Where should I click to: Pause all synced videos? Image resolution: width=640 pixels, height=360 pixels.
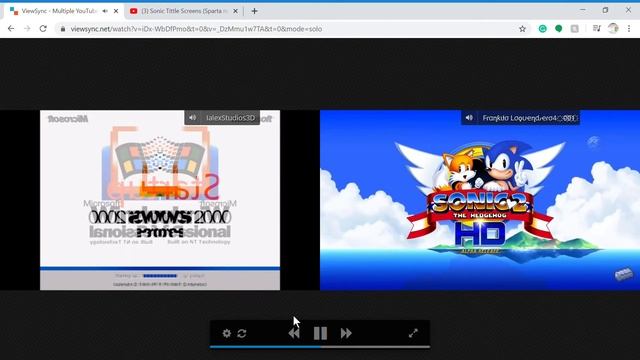point(320,333)
